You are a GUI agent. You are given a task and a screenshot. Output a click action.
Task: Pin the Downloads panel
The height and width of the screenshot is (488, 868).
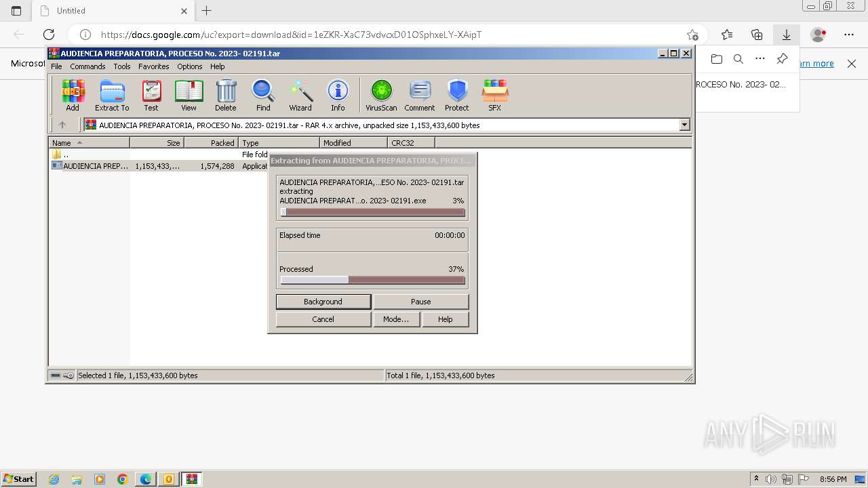[782, 59]
